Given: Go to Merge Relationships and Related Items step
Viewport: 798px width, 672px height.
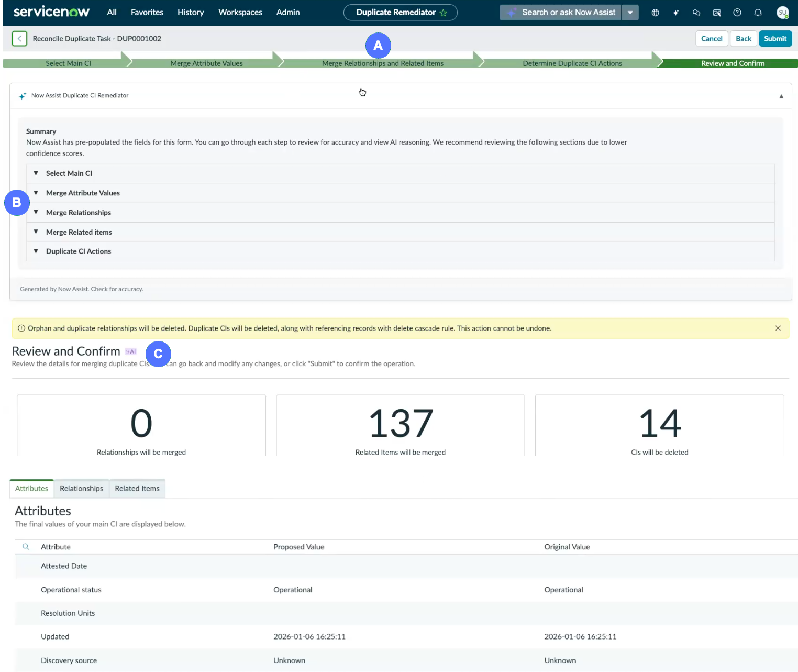Looking at the screenshot, I should click(x=383, y=63).
